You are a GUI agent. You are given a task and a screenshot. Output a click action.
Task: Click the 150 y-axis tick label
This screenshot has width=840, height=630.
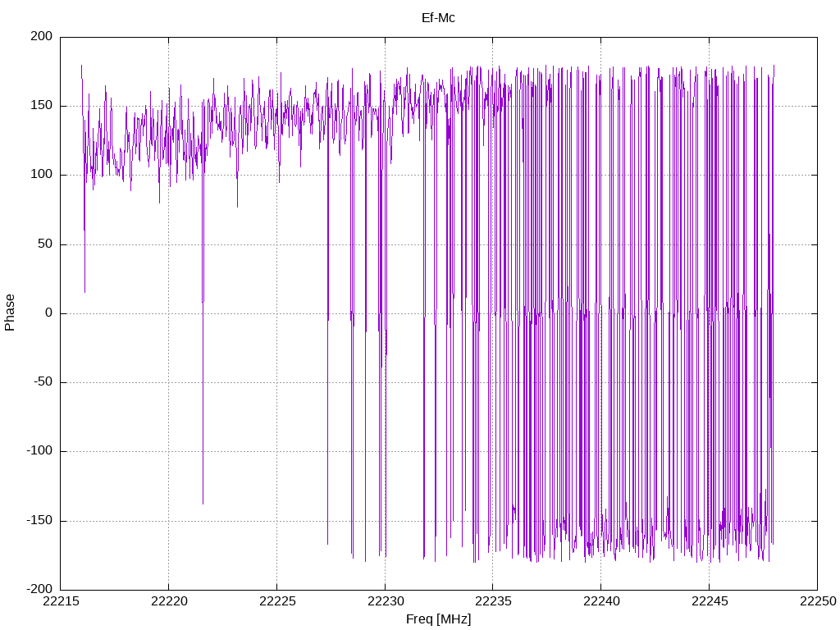(x=42, y=106)
